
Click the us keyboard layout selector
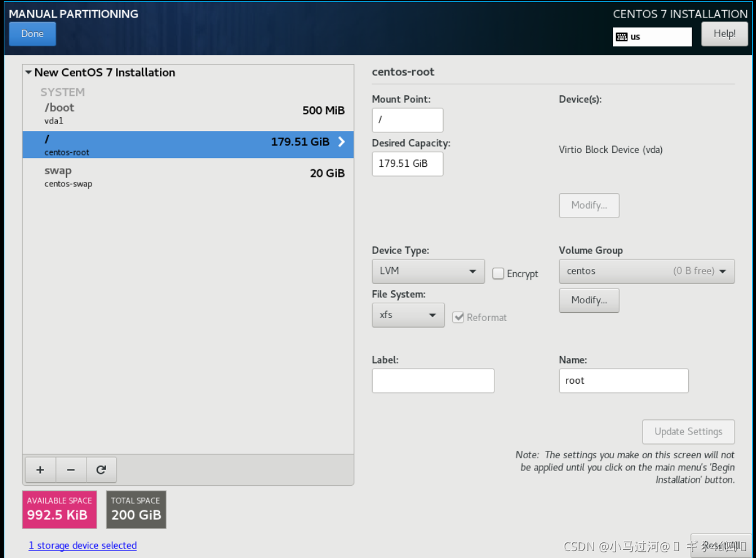point(652,37)
